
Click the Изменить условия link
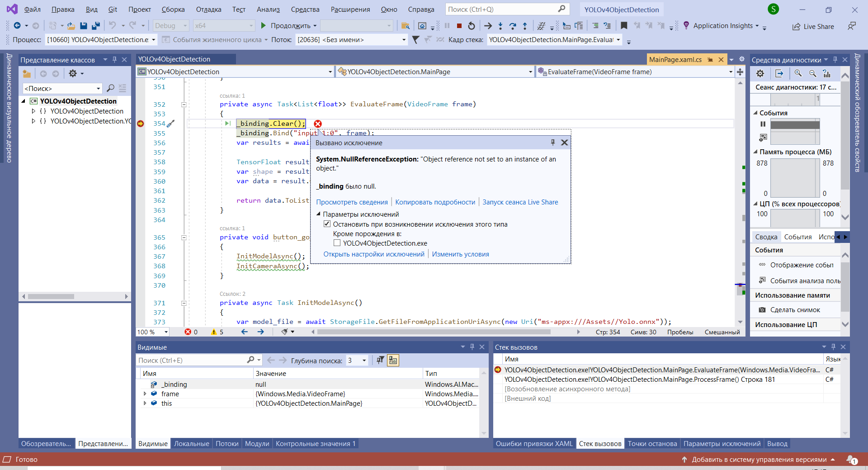460,254
